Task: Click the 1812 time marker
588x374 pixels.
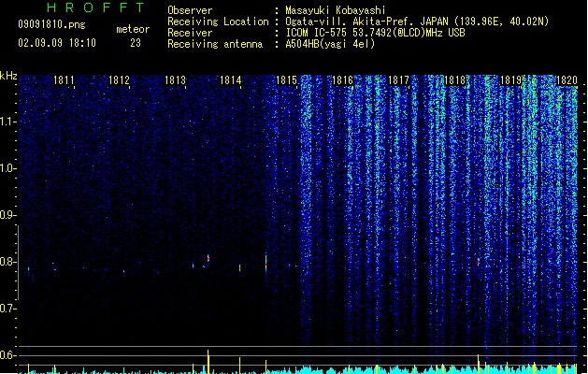Action: click(x=119, y=80)
